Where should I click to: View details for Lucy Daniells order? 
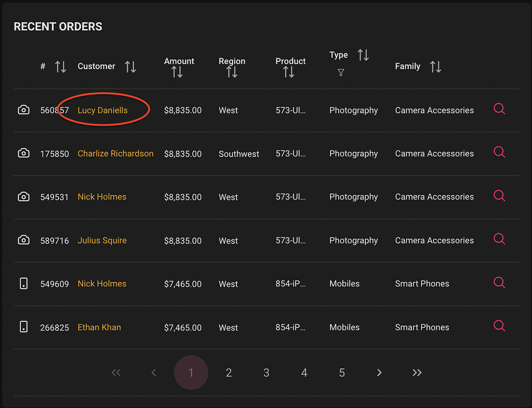click(499, 109)
